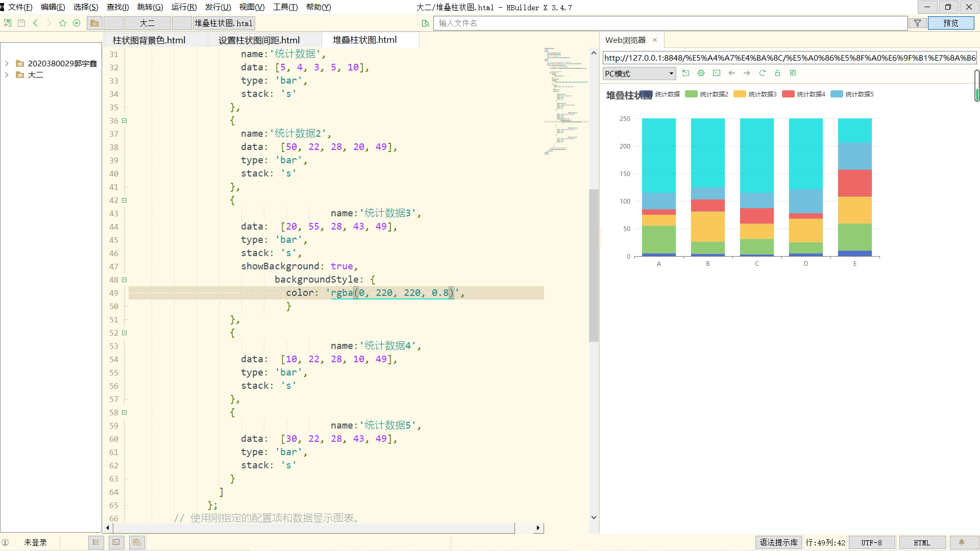Collapse the code block at line 52

[124, 333]
